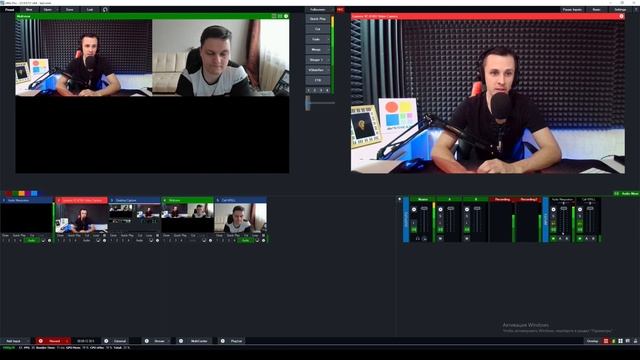Viewport: 640px width, 360px height.
Task: Click Pause Inputs at top right
Action: pyautogui.click(x=572, y=9)
